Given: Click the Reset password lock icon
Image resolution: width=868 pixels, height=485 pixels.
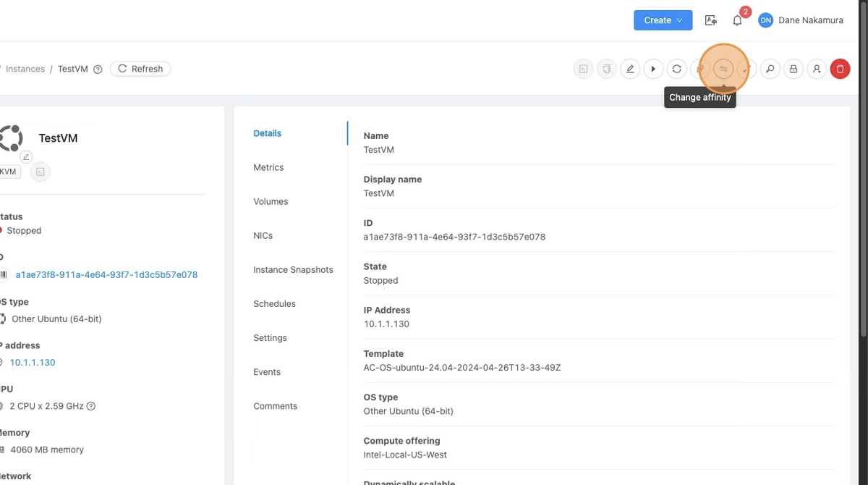Looking at the screenshot, I should click(x=793, y=69).
